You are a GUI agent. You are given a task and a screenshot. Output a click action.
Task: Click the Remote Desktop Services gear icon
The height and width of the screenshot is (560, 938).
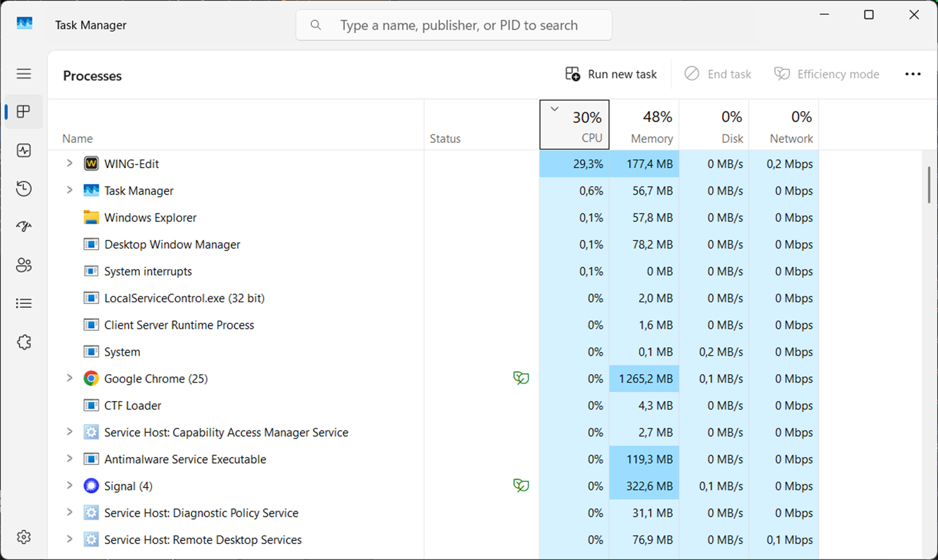[91, 540]
